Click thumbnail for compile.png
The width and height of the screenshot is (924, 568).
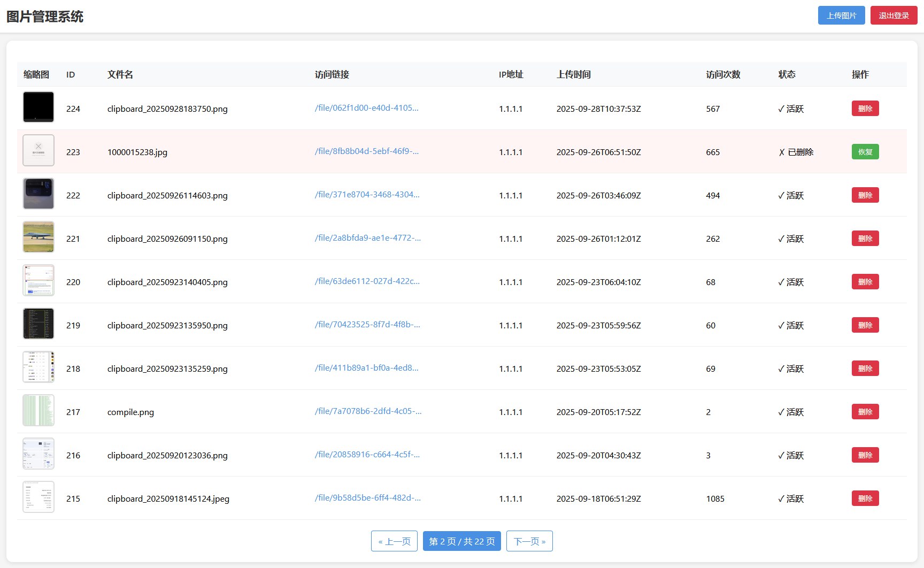38,410
